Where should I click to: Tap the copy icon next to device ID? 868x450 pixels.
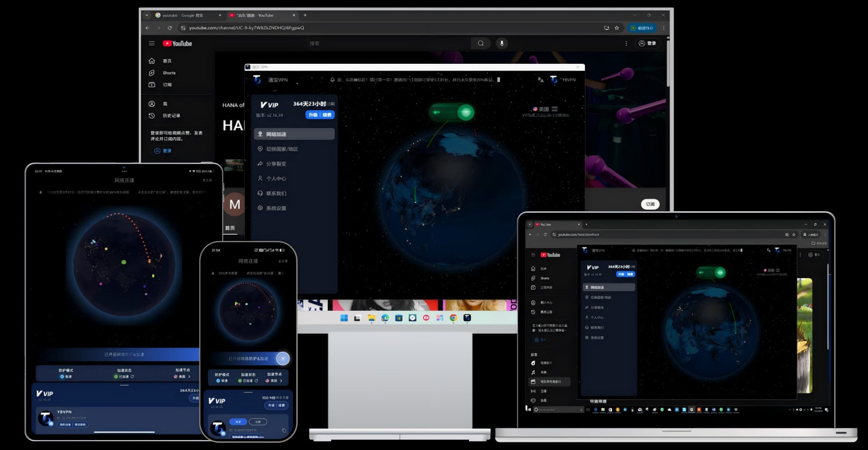284,431
